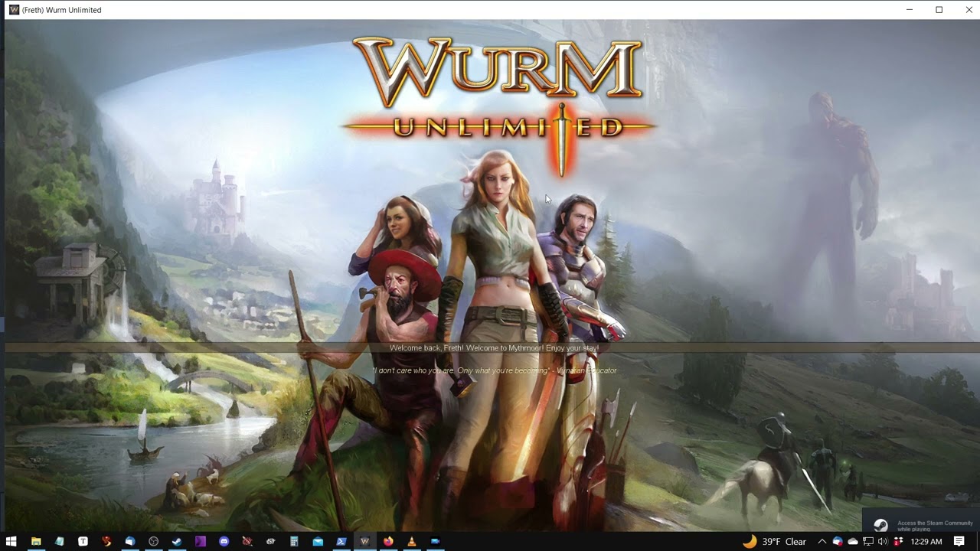Open Discord from the taskbar
This screenshot has height=551, width=980.
pyautogui.click(x=224, y=541)
